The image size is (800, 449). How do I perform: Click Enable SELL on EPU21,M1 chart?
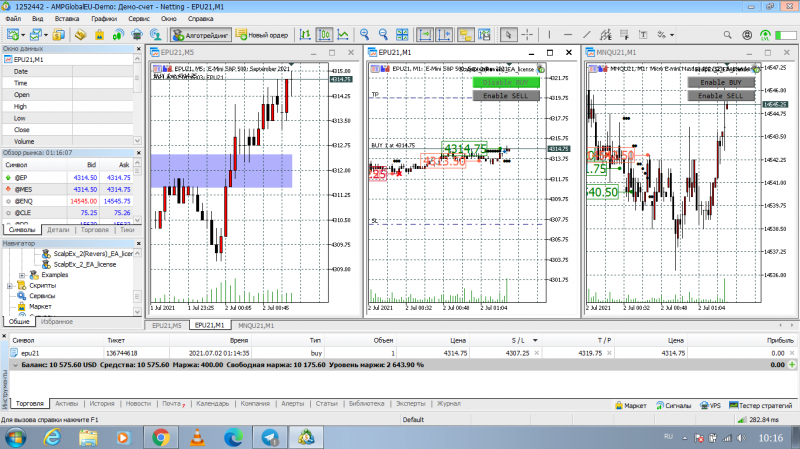pos(506,95)
